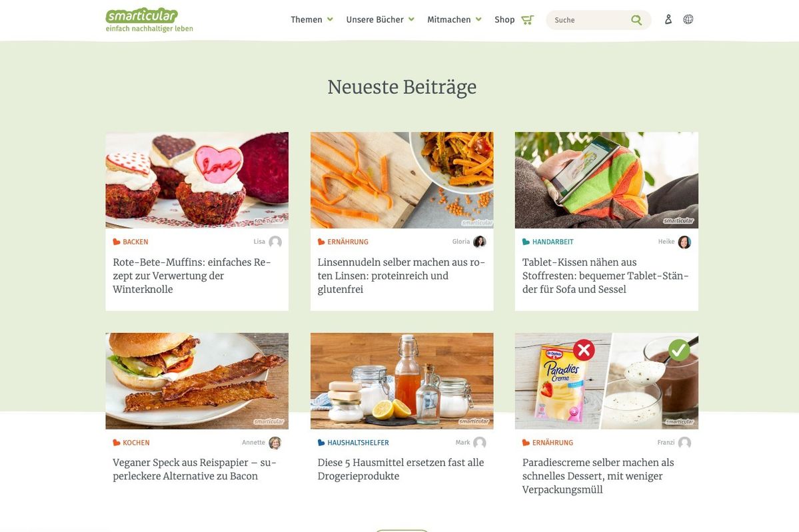Click Gloria's author avatar
The image size is (799, 532).
480,242
